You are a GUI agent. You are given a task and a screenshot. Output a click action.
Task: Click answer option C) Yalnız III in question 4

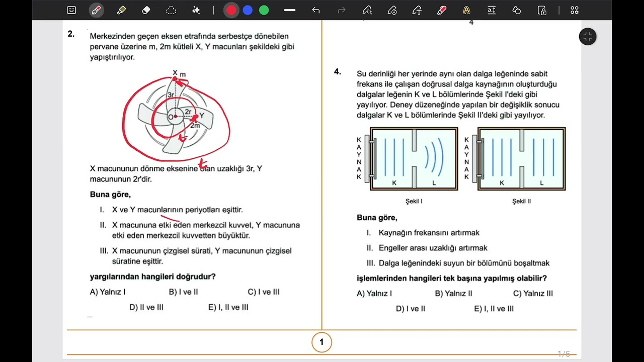533,294
